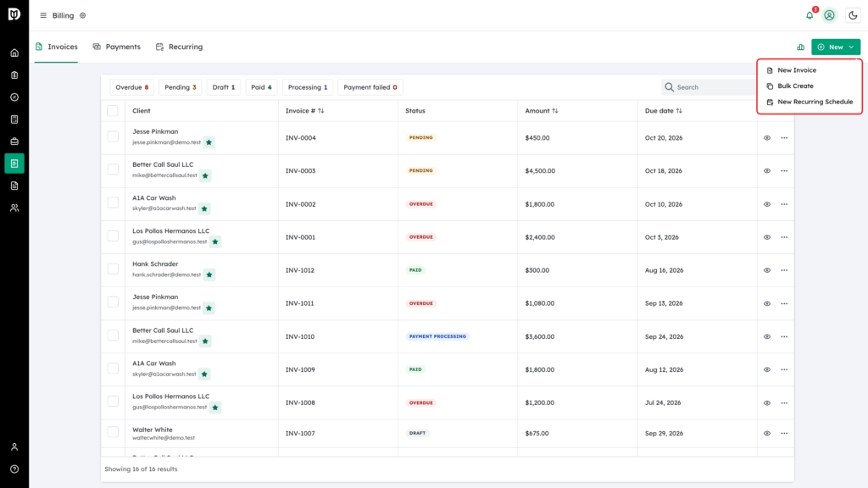Image resolution: width=868 pixels, height=488 pixels.
Task: Open actions menu for INV-0004
Action: click(784, 138)
